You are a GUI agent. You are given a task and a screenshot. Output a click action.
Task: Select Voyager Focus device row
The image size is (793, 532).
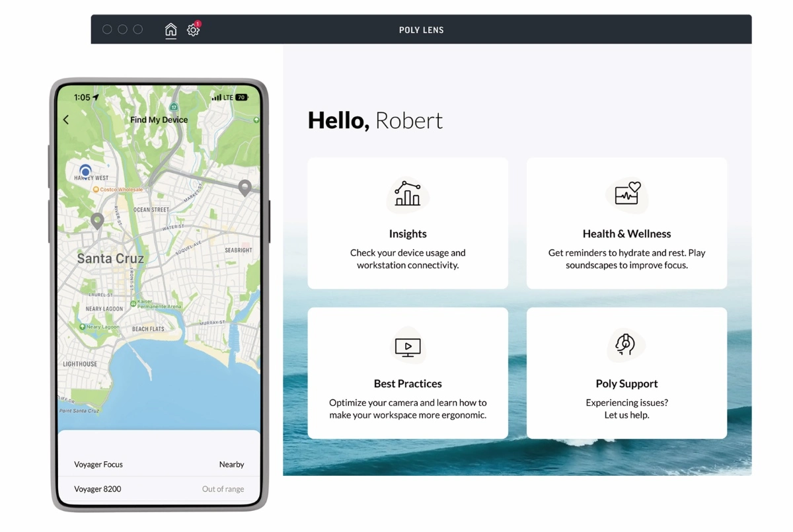159,465
